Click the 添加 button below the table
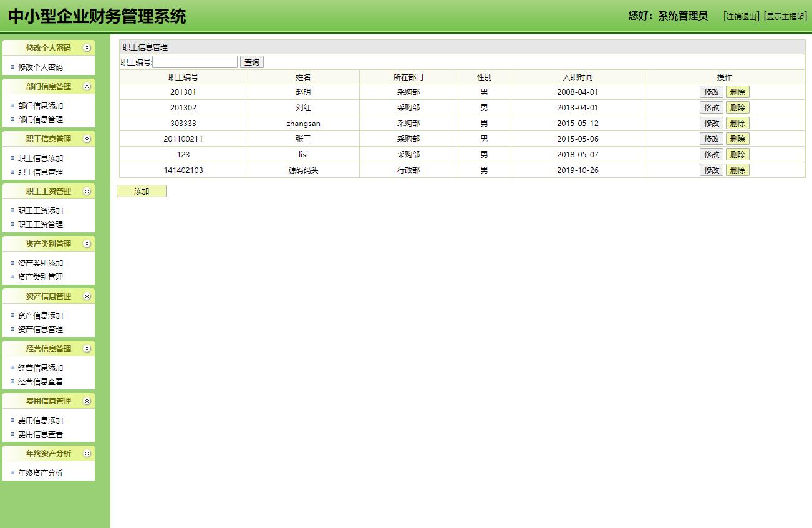Viewport: 812px width, 528px height. (141, 191)
